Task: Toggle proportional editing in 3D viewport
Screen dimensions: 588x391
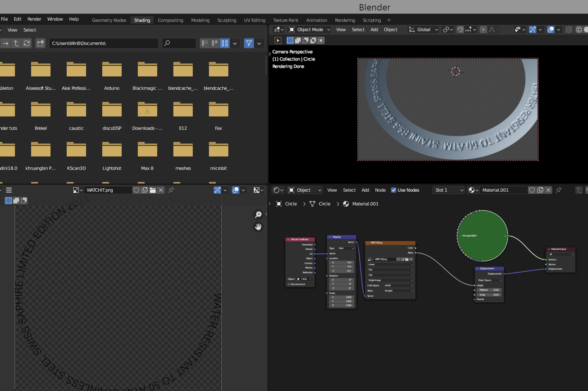Action: click(x=483, y=30)
